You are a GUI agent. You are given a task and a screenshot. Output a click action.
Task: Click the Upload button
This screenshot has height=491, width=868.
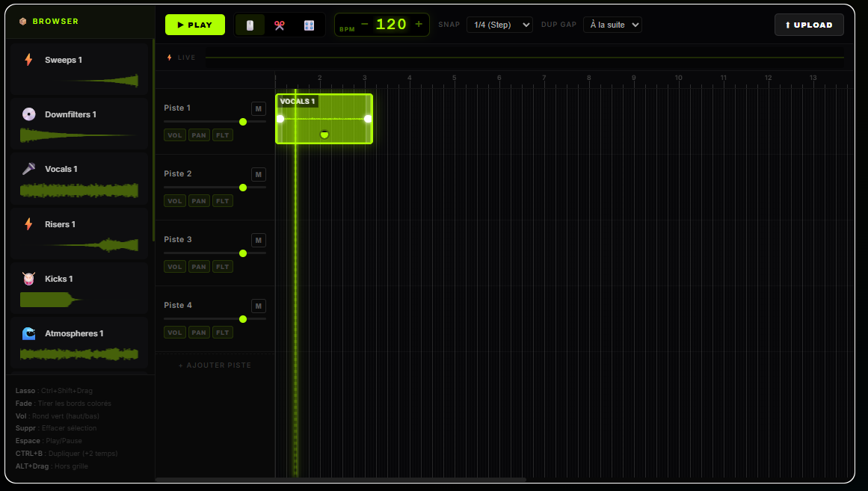coord(809,25)
